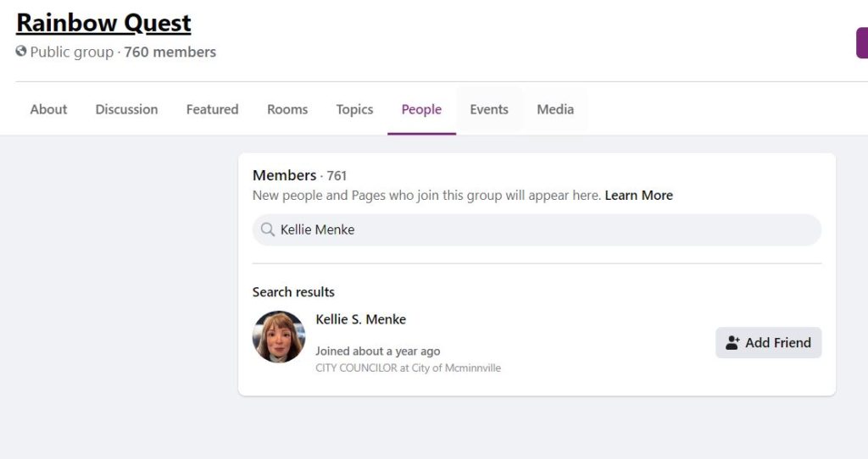868x459 pixels.
Task: Open Kellie S. Menke's profile picture
Action: [x=279, y=337]
